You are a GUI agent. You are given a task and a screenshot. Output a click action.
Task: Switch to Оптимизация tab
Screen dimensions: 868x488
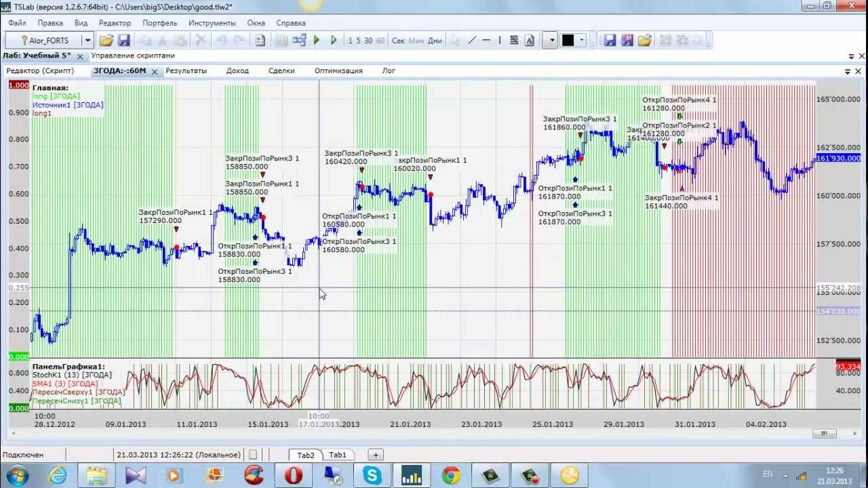338,70
